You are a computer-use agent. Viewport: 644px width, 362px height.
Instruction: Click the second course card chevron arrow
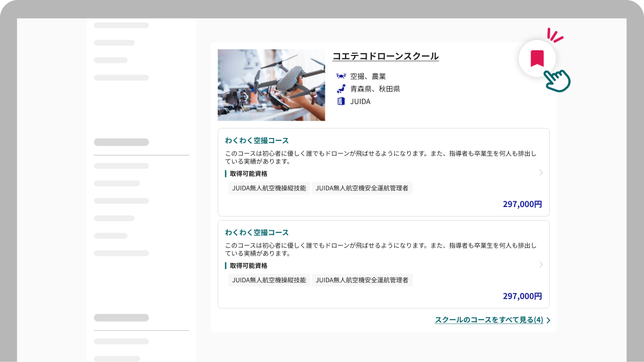click(x=541, y=265)
